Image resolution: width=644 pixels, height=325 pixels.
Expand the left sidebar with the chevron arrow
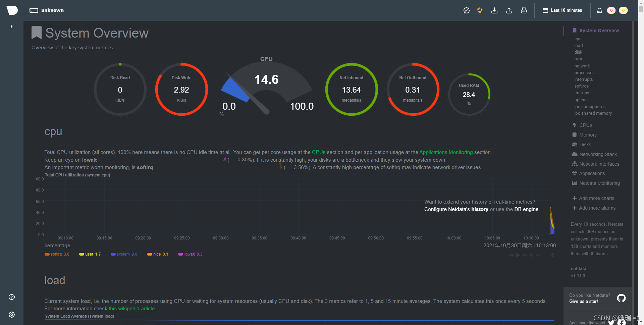tap(11, 26)
